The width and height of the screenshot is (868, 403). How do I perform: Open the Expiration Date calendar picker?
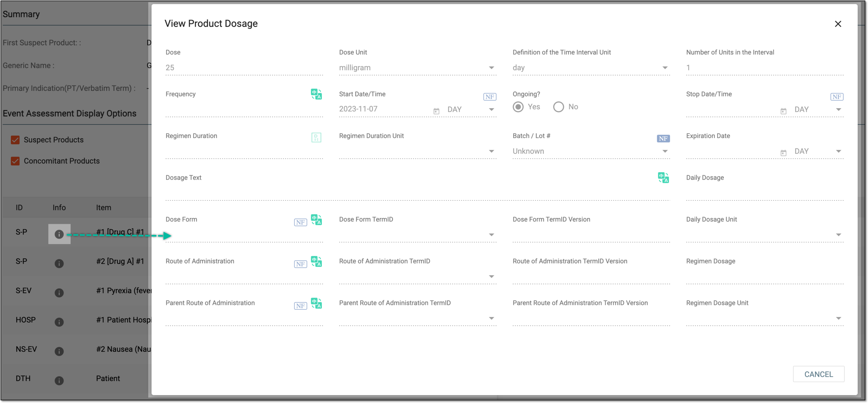(784, 153)
